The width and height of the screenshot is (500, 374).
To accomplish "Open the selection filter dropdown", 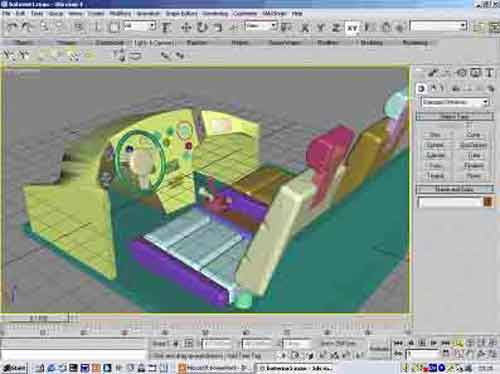I will 139,26.
